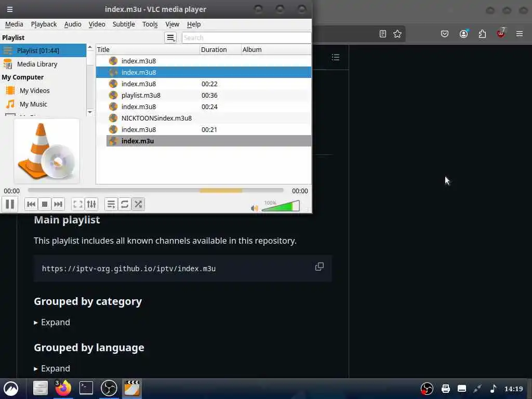Copy the index.m3u URL to clipboard
Image resolution: width=532 pixels, height=399 pixels.
[x=320, y=267]
